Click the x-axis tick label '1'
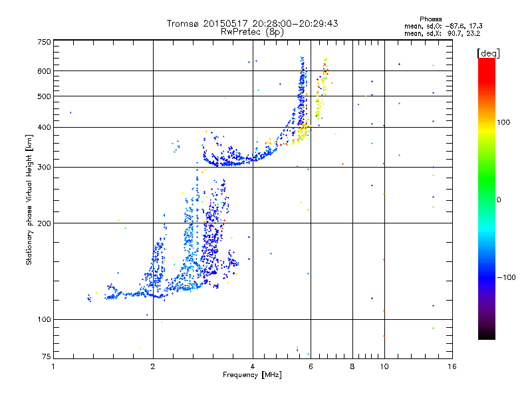This screenshot has width=532, height=399. (53, 366)
